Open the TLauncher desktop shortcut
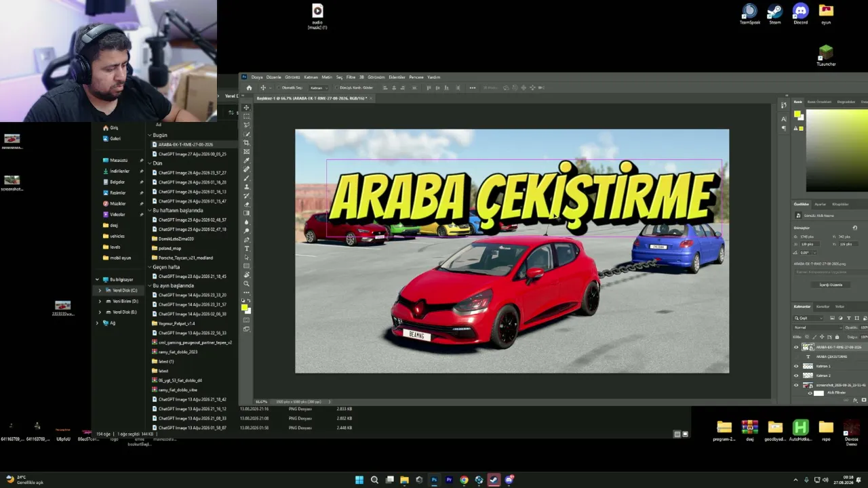The image size is (868, 488). (x=826, y=56)
